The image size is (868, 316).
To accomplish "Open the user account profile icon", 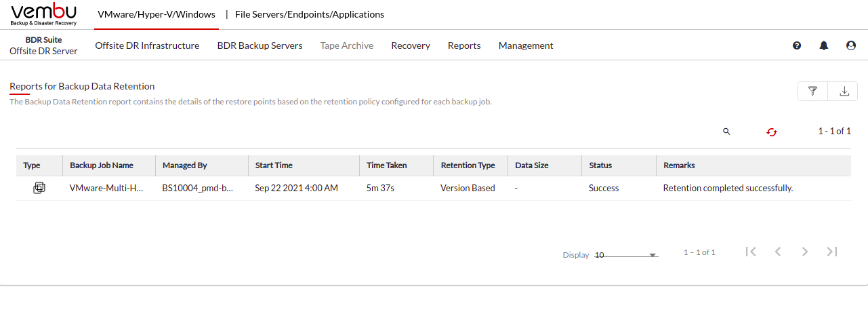I will coord(851,45).
